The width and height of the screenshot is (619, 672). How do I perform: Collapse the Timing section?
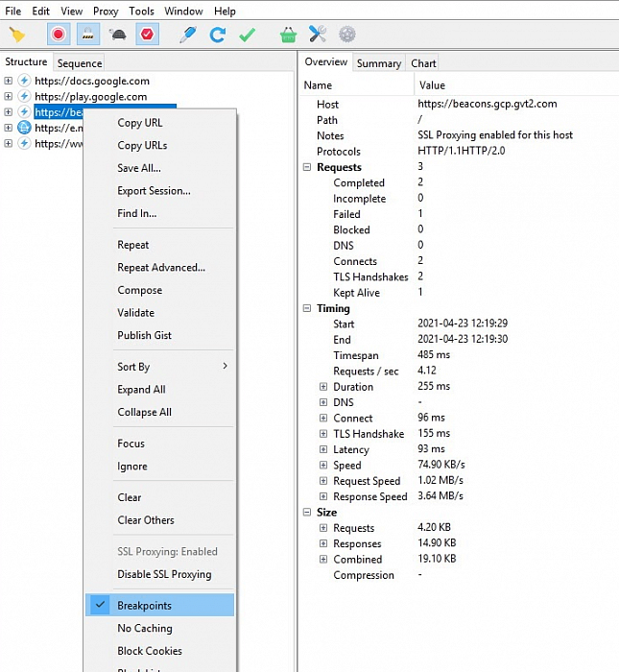[307, 308]
